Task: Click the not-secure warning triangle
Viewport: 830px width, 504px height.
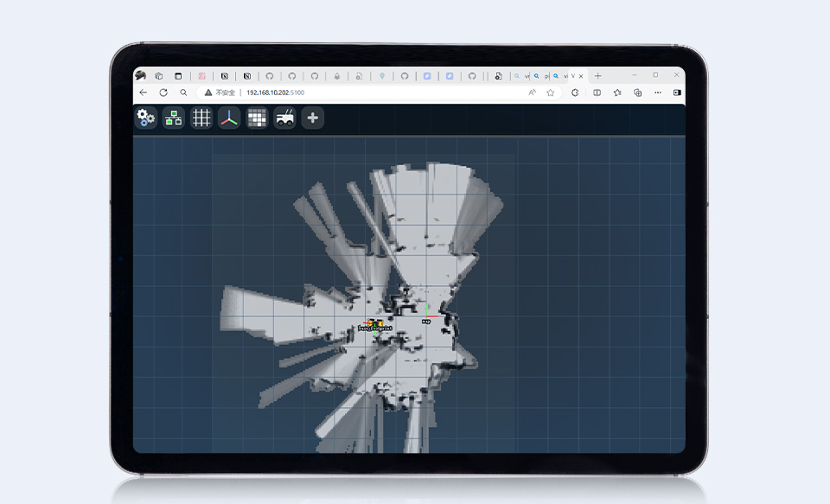Action: click(208, 93)
